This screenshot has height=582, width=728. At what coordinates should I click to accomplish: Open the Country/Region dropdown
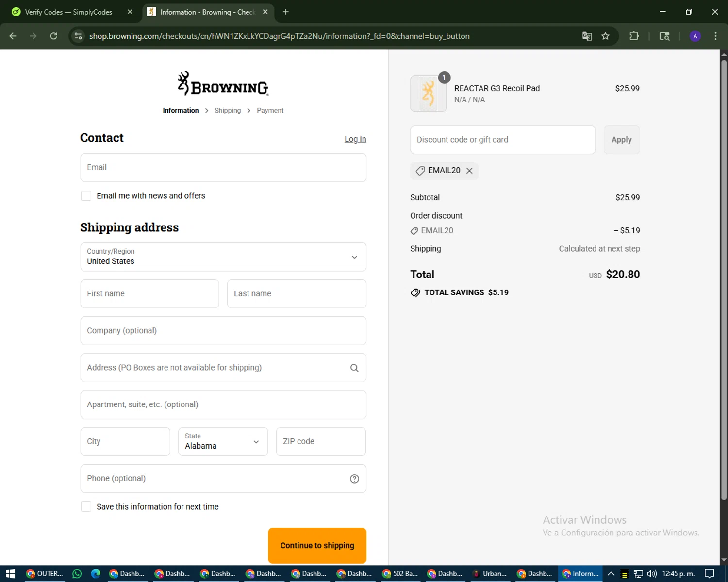223,257
